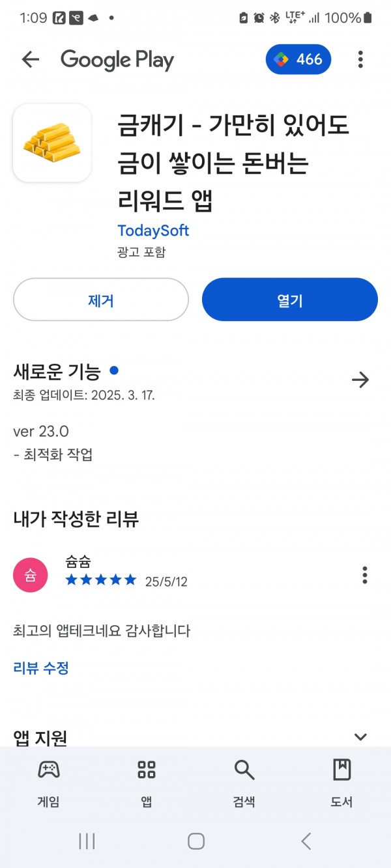Switch to the 앱 tab
391x868 pixels.
click(147, 783)
